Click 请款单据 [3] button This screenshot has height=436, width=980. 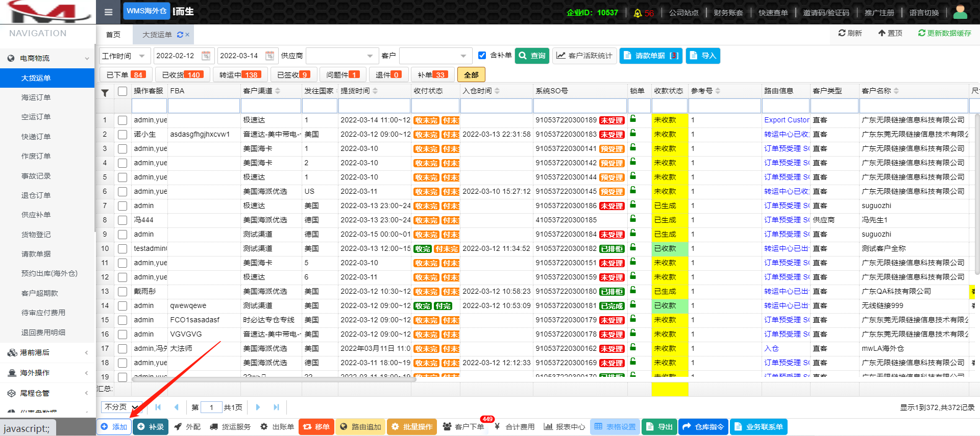tap(651, 56)
